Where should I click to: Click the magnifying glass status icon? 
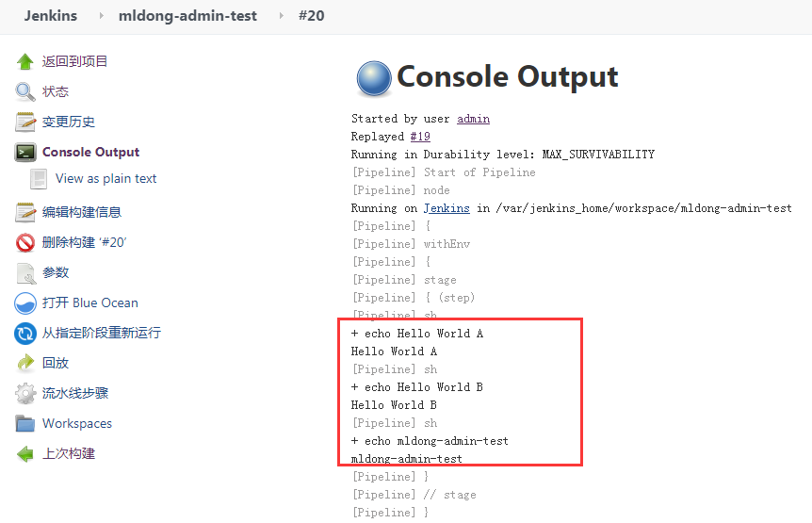tap(25, 91)
